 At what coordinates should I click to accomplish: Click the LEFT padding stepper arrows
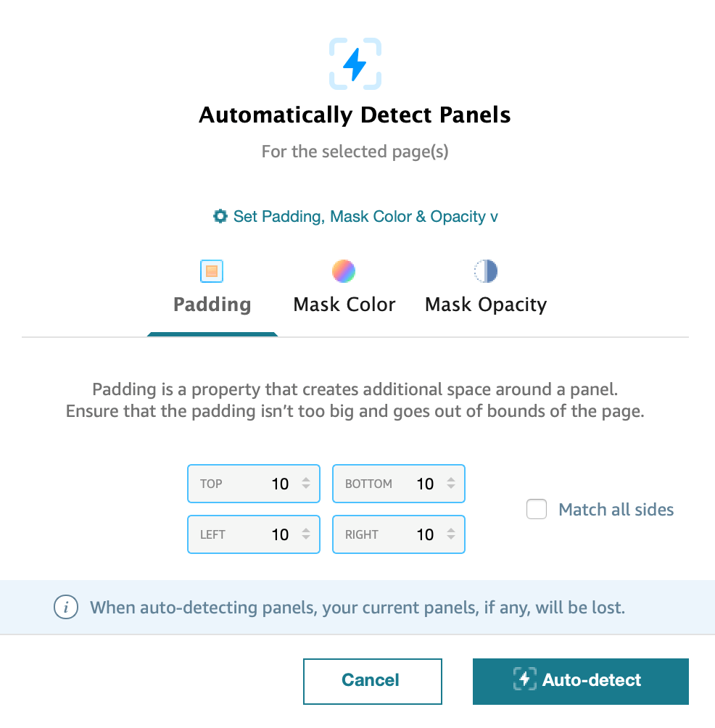pos(306,534)
